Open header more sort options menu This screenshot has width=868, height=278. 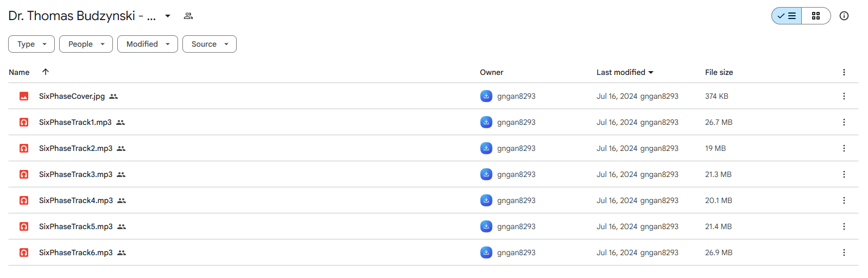click(844, 72)
